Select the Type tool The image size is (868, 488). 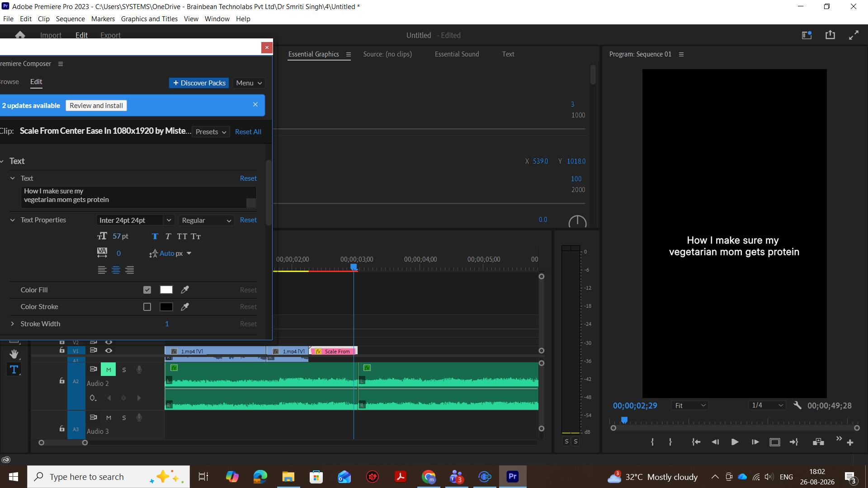click(x=14, y=369)
